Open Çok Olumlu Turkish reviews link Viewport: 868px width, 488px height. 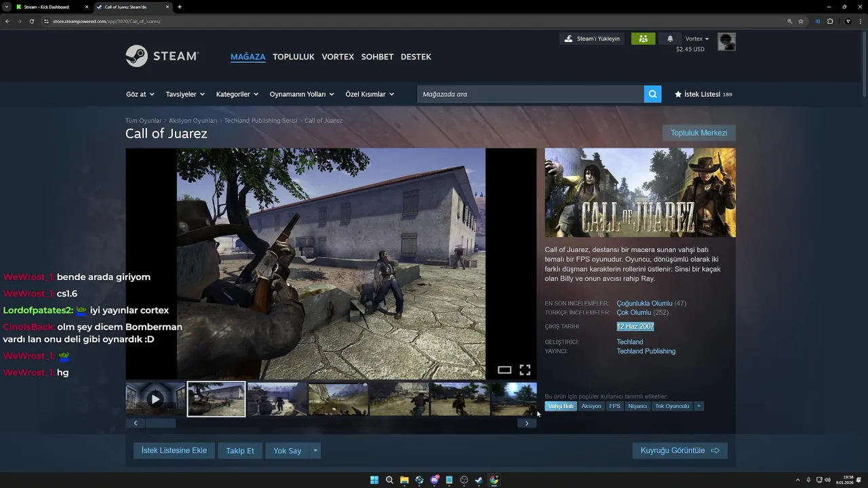(x=633, y=312)
